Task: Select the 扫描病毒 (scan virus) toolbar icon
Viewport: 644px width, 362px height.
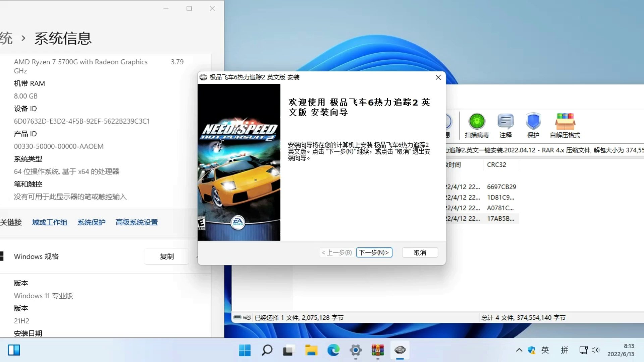Action: coord(477,125)
